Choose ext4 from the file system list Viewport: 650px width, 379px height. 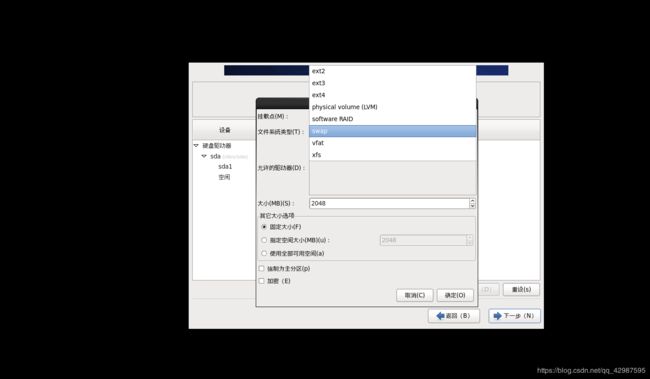(392, 95)
